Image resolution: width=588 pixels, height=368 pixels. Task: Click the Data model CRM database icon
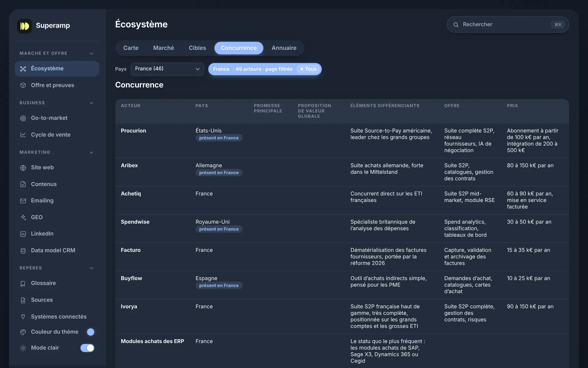point(23,251)
